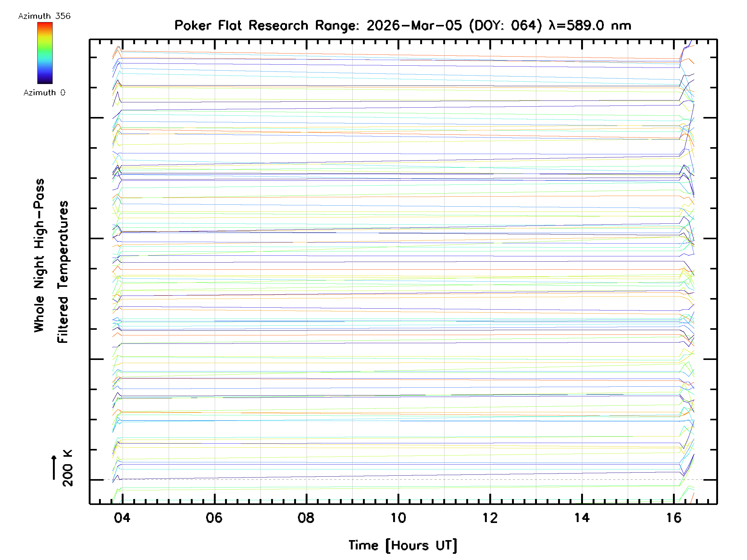Image resolution: width=747 pixels, height=560 pixels.
Task: Click the '10' time axis label
Action: [398, 518]
